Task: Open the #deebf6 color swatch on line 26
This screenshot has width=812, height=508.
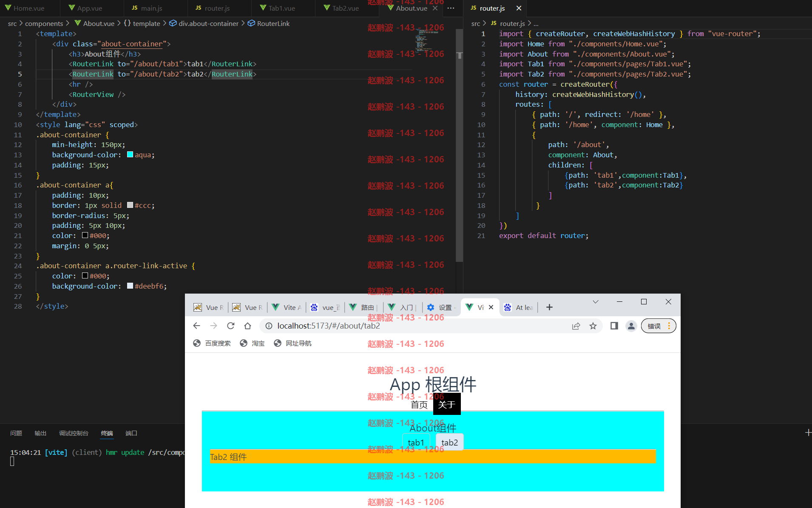Action: tap(130, 286)
